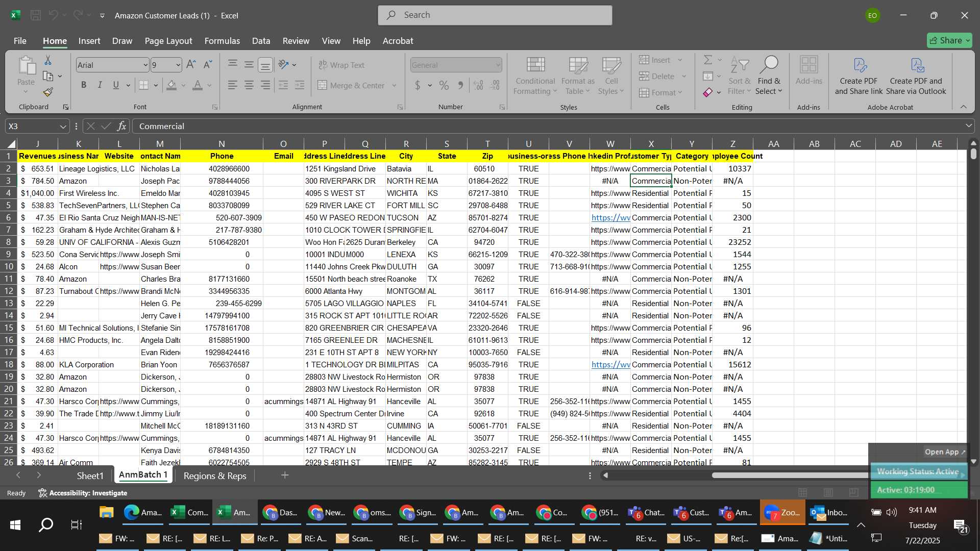Screen dimensions: 980x551
Task: Click the Increase Indent icon
Action: pos(300,85)
